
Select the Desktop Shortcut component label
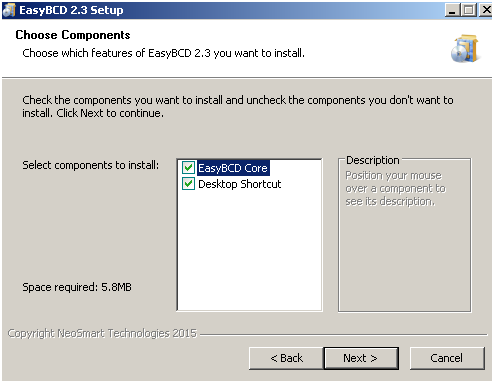[240, 184]
